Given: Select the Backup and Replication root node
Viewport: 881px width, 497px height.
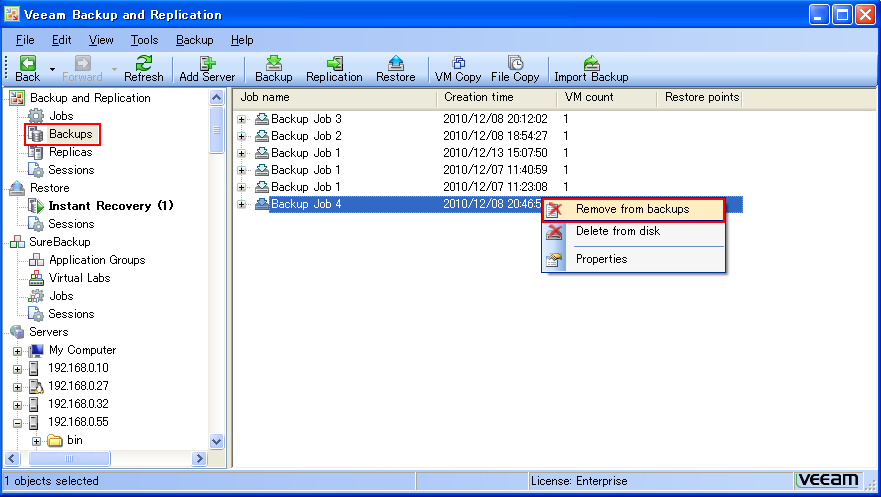Looking at the screenshot, I should [x=90, y=98].
